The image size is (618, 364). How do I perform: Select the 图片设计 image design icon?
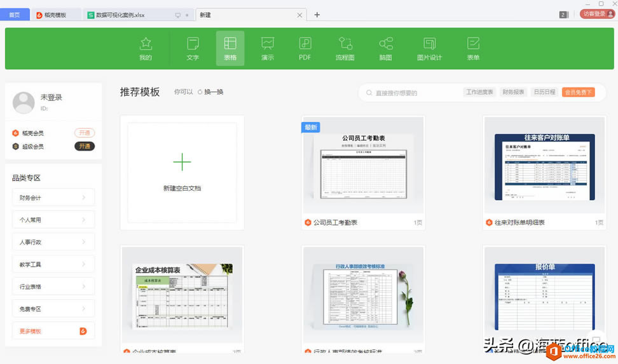[x=430, y=43]
